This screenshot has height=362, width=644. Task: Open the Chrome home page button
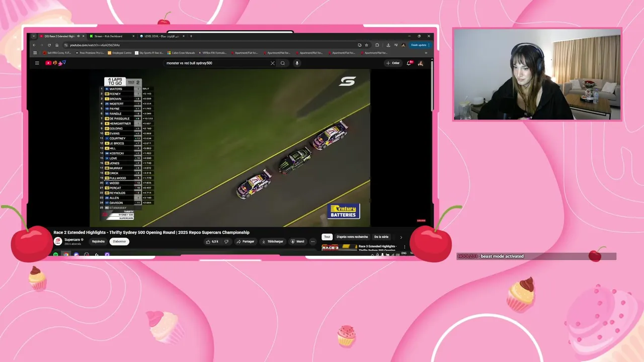(57, 45)
